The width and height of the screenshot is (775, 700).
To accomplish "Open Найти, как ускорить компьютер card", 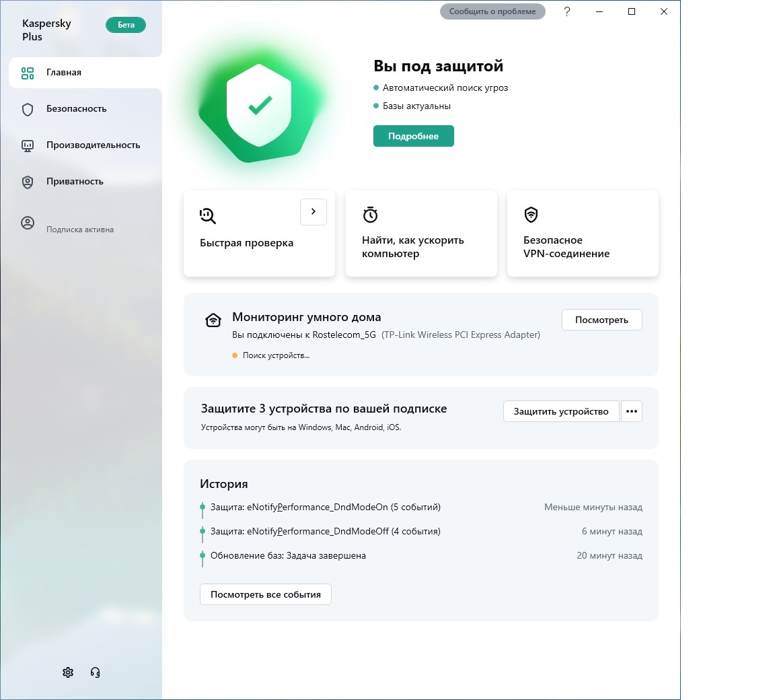I will [x=421, y=234].
